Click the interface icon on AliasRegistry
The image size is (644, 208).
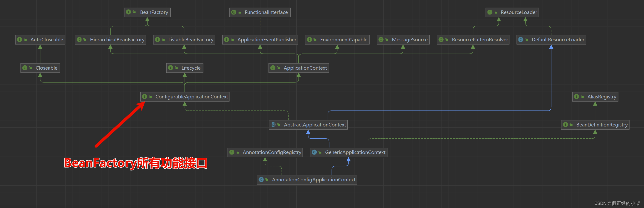(577, 96)
